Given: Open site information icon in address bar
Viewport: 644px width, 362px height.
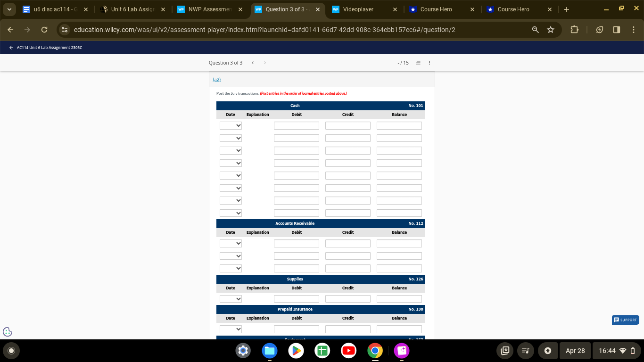Looking at the screenshot, I should click(65, 30).
